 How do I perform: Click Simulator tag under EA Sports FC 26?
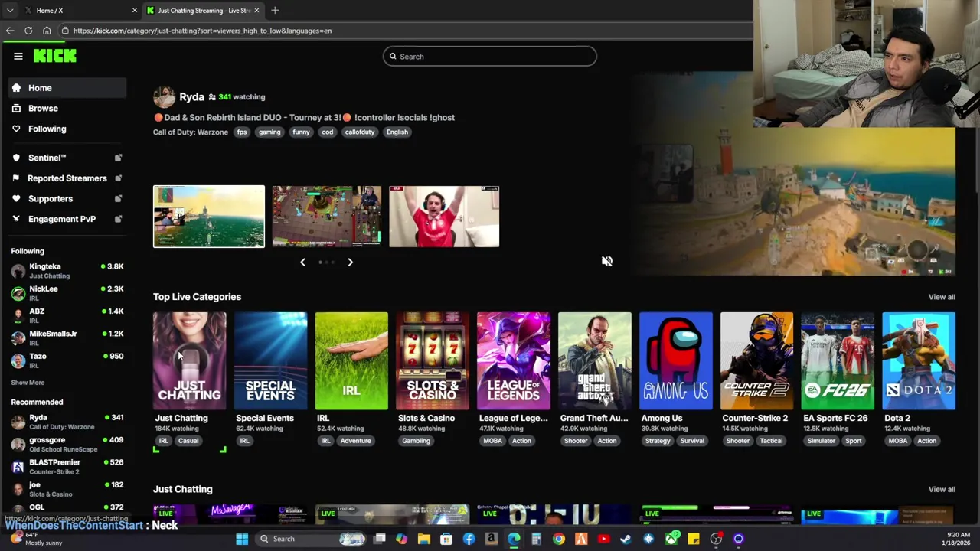coord(821,441)
